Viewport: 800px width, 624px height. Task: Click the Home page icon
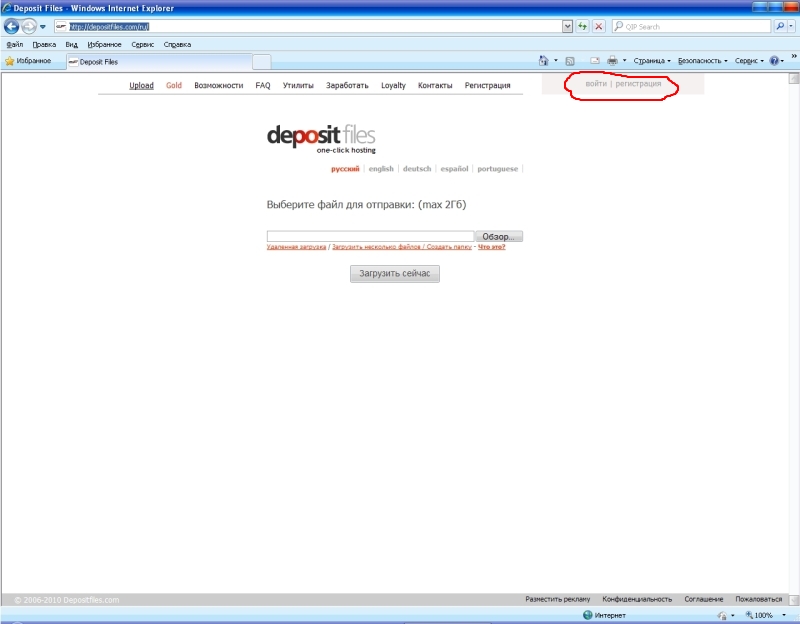coord(543,61)
